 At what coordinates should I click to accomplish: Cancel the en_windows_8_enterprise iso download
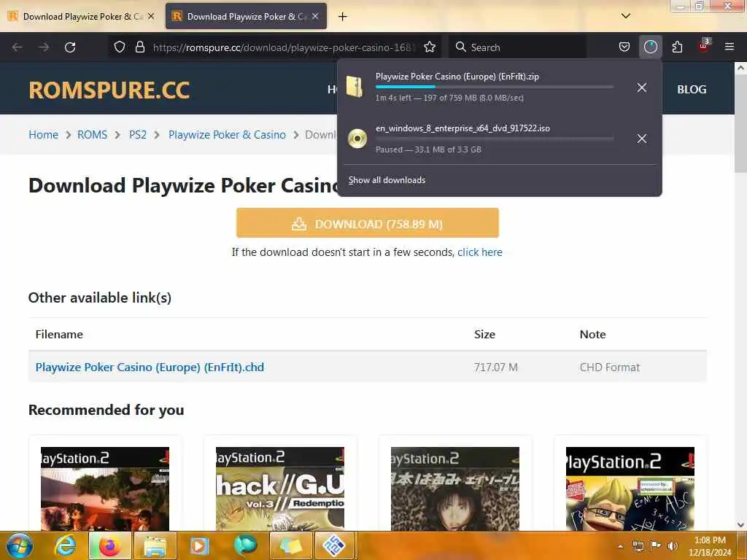point(642,139)
